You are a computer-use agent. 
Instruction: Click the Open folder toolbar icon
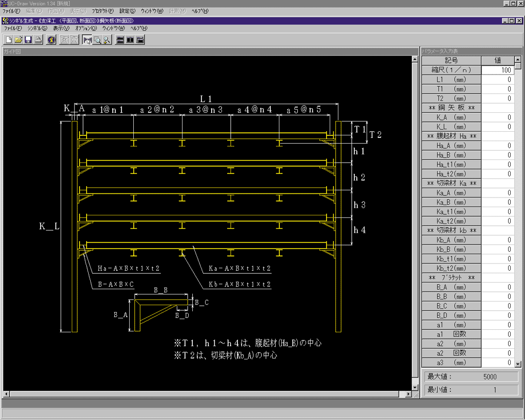[18, 40]
